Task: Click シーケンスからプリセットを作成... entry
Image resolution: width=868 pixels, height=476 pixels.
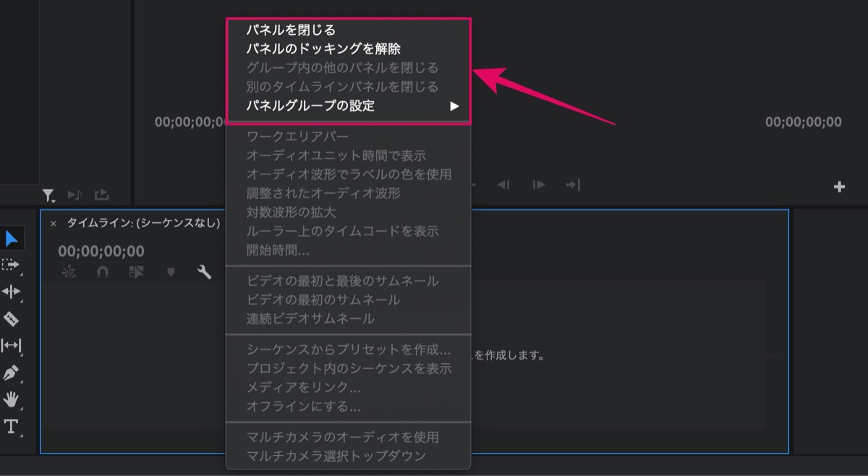Action: point(349,349)
